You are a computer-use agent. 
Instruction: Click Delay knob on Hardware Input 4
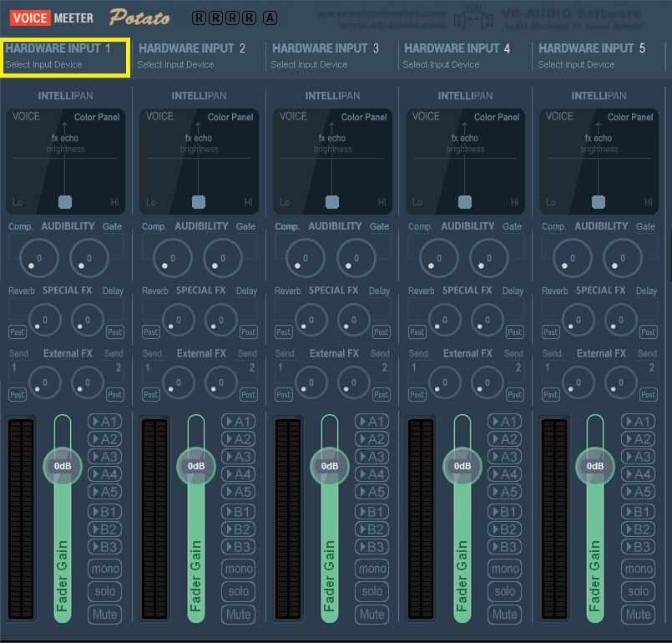[x=487, y=320]
